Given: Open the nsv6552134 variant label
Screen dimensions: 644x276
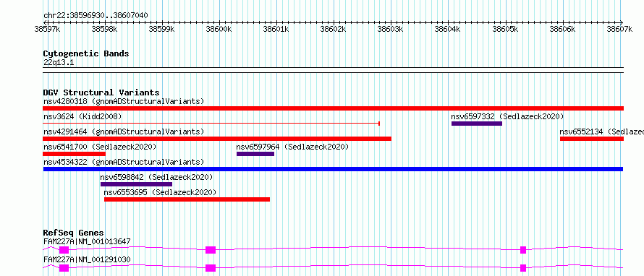Looking at the screenshot, I should coord(602,131).
